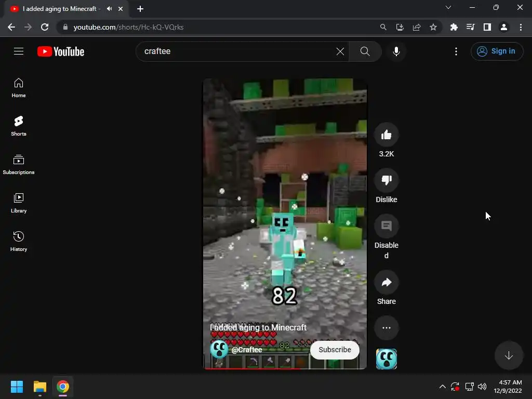Start voice search with microphone
This screenshot has height=399, width=532.
coord(396,51)
